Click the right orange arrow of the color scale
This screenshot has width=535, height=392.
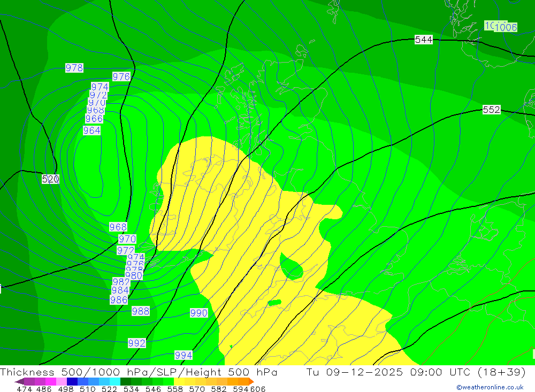(251, 381)
